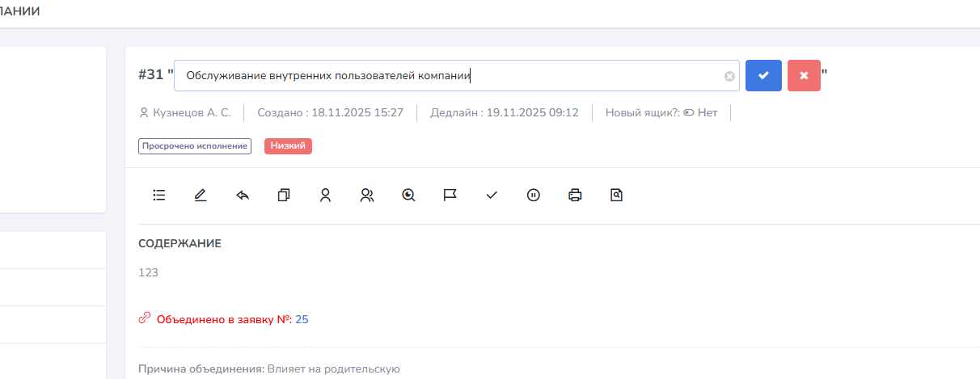Click the magnifier search icon in toolbar
This screenshot has height=379, width=980.
[408, 195]
